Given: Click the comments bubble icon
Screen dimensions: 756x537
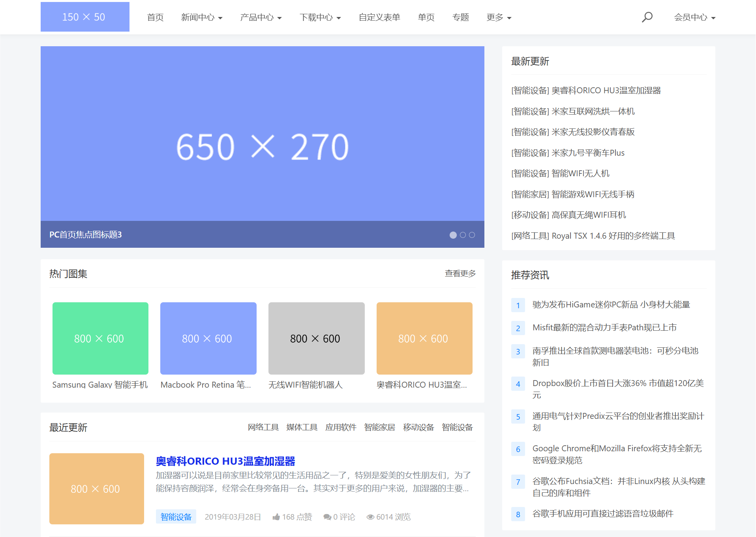Looking at the screenshot, I should coord(327,517).
